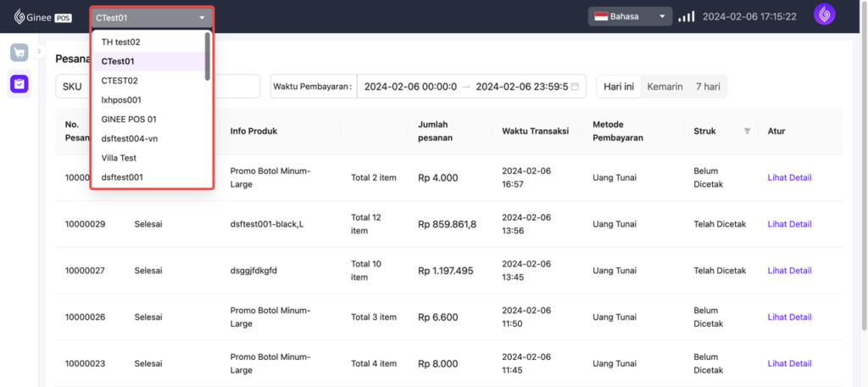Choose Villa Test from the dropdown list
Image resolution: width=868 pixels, height=387 pixels.
click(x=119, y=158)
